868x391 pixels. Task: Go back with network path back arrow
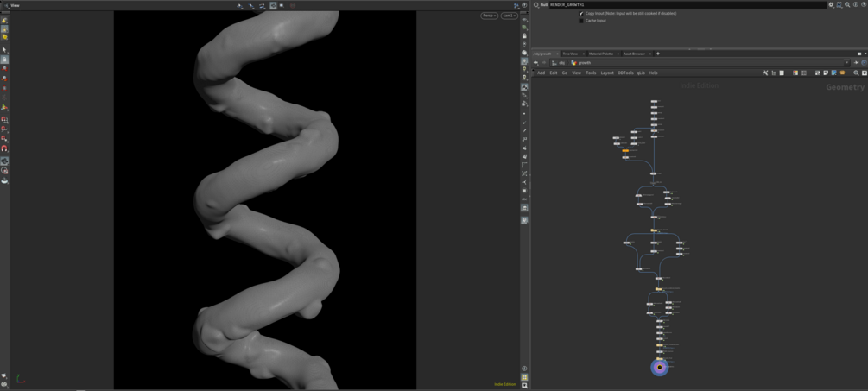tap(535, 63)
